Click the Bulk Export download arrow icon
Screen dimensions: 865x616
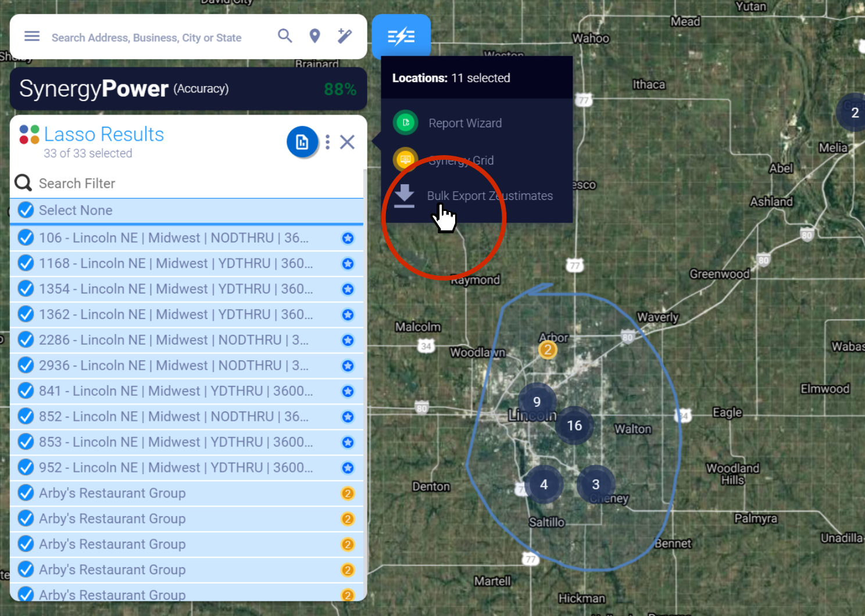404,196
